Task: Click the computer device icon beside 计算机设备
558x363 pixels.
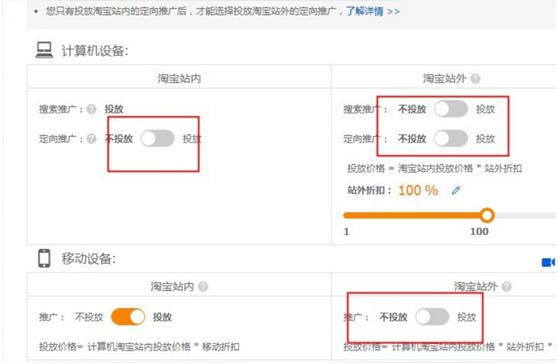Action: tap(44, 50)
